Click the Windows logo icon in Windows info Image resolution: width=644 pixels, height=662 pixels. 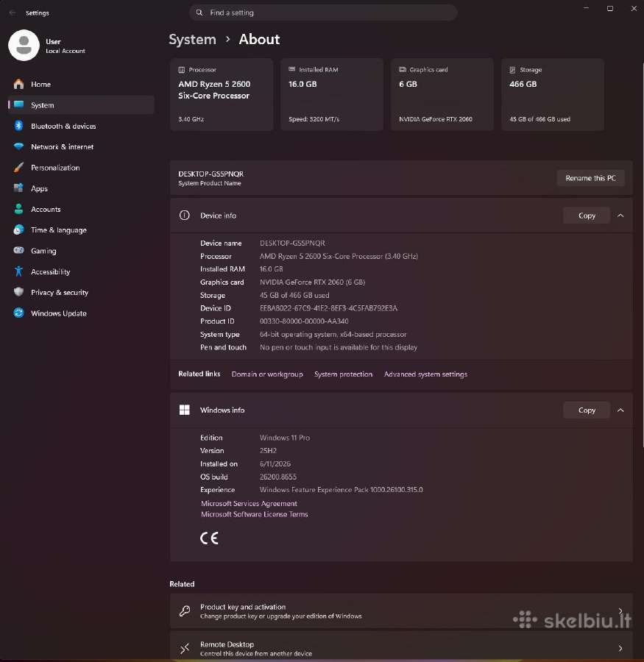pyautogui.click(x=184, y=410)
